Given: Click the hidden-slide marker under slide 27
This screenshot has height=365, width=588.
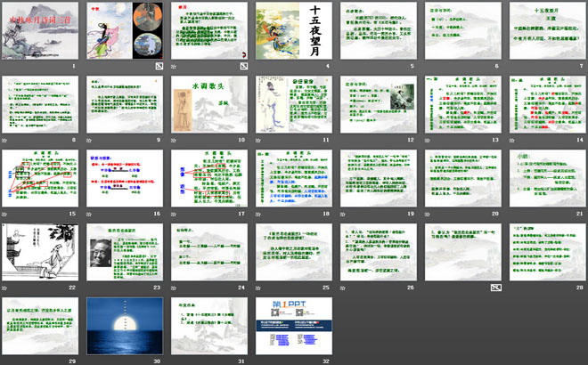Looking at the screenshot, I should 494,288.
